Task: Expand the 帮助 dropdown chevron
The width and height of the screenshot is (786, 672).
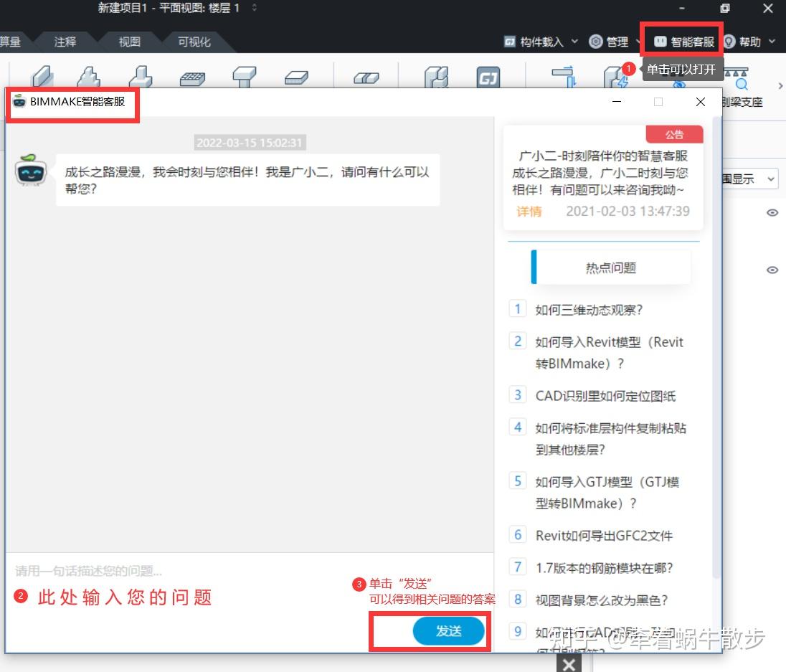Action: pos(772,41)
